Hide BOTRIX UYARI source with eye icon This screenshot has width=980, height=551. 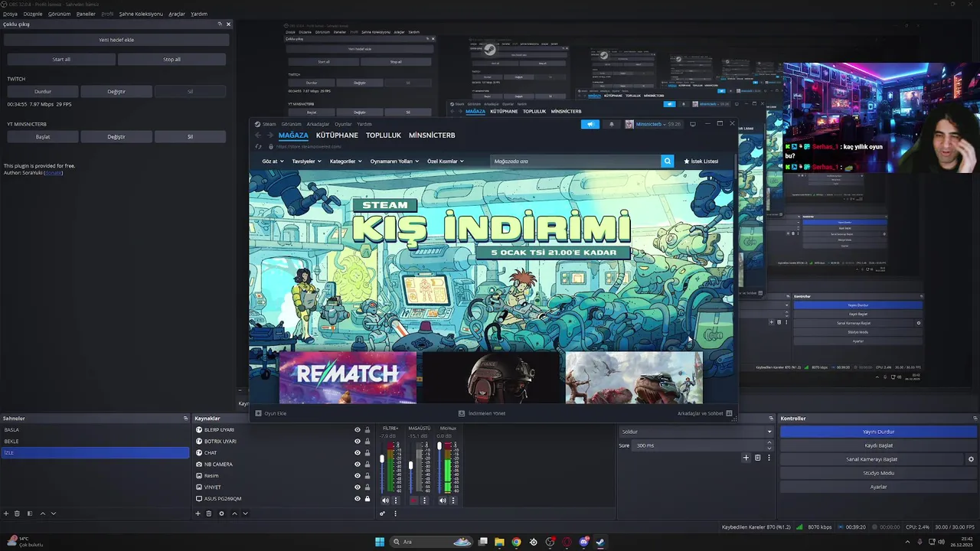pos(357,442)
